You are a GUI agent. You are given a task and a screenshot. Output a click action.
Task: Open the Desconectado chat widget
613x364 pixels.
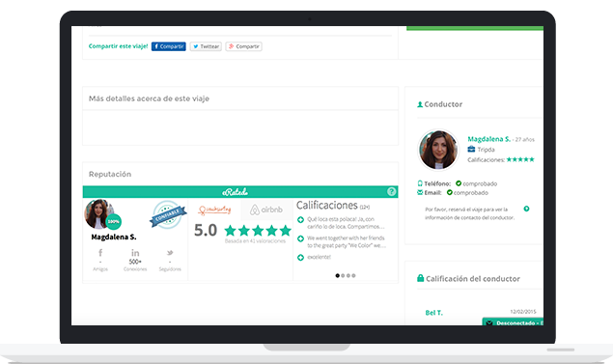pos(513,322)
